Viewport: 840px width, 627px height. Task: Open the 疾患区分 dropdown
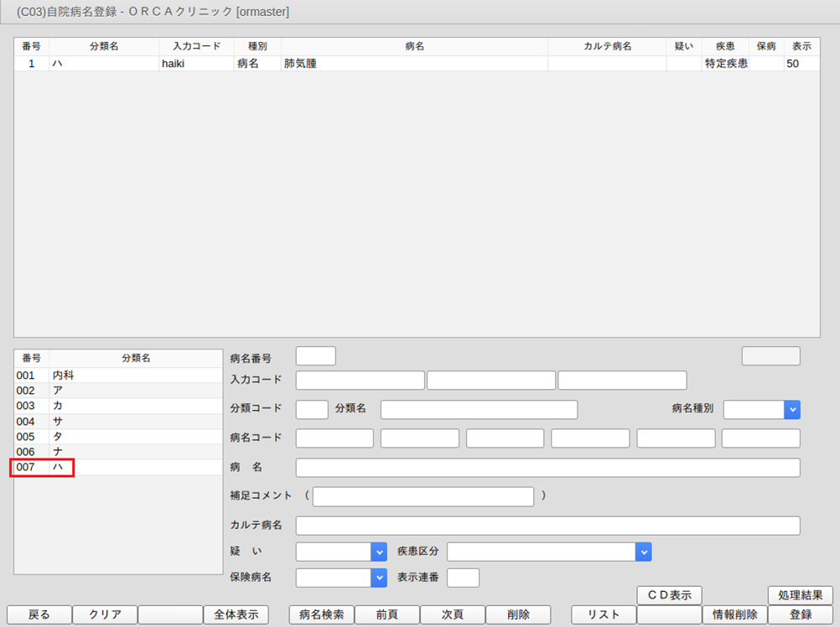(x=643, y=552)
